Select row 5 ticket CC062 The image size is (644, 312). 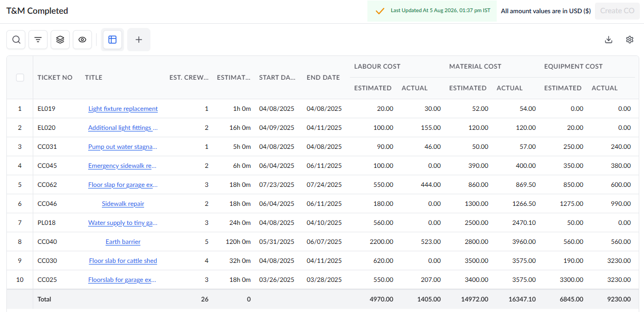tap(47, 185)
